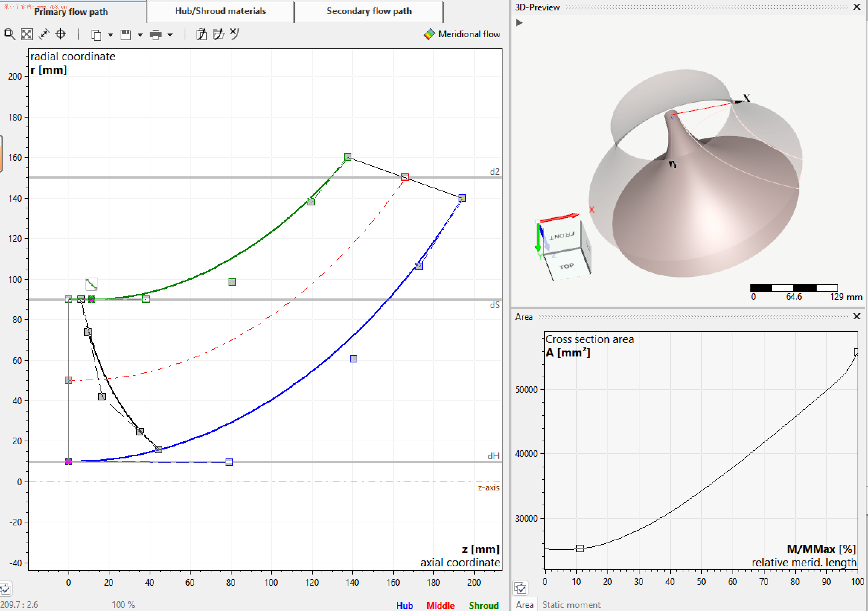Click the crosshair coordinates tool
Image resolution: width=868 pixels, height=611 pixels.
61,34
